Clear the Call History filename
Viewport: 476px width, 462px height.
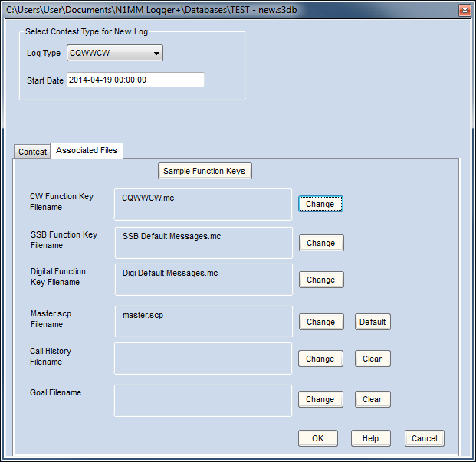click(x=373, y=359)
